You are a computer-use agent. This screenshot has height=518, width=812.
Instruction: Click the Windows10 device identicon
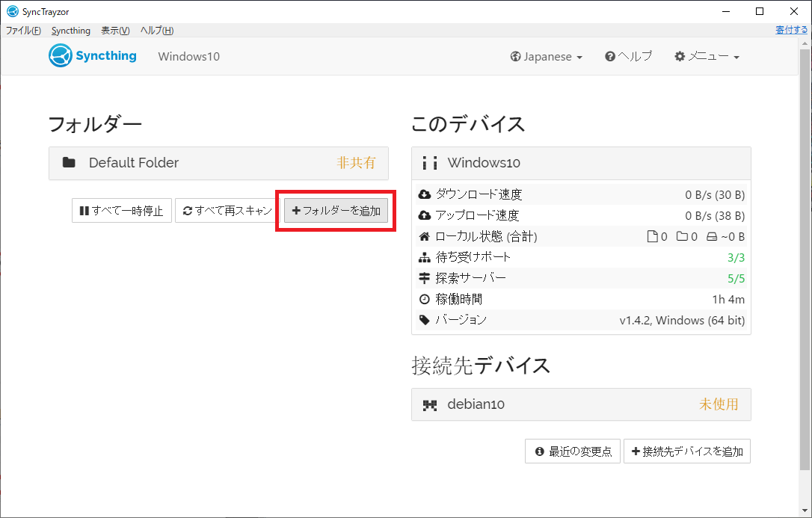(x=430, y=163)
